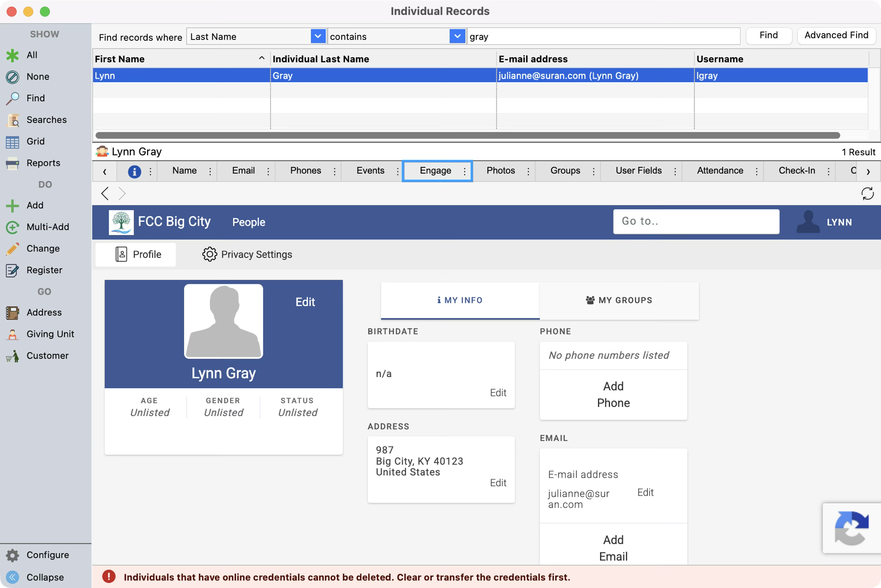Image resolution: width=881 pixels, height=588 pixels.
Task: Switch to the Photos tab
Action: [x=501, y=171]
